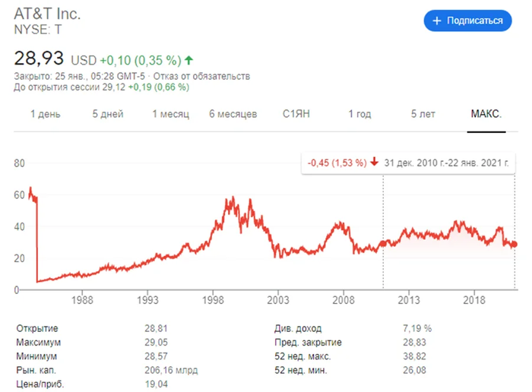Select the С1ЯН year-to-date tab
This screenshot has height=392, width=532.
pos(296,114)
